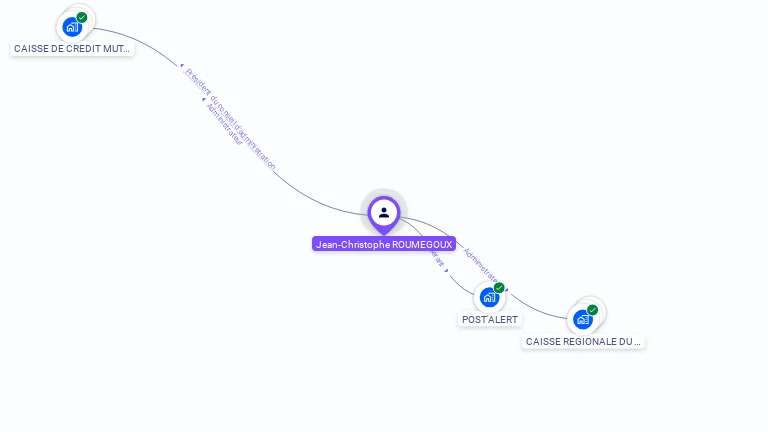Click the CAISSE REGIONALE DU... name label

[583, 341]
